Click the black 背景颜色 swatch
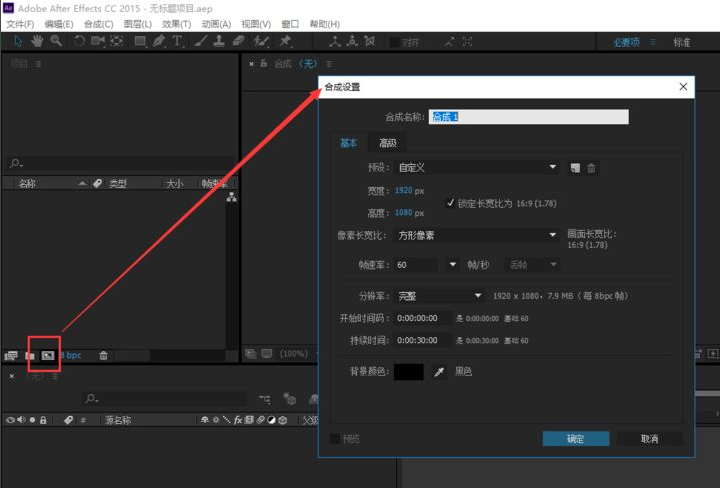Image resolution: width=720 pixels, height=488 pixels. click(409, 371)
